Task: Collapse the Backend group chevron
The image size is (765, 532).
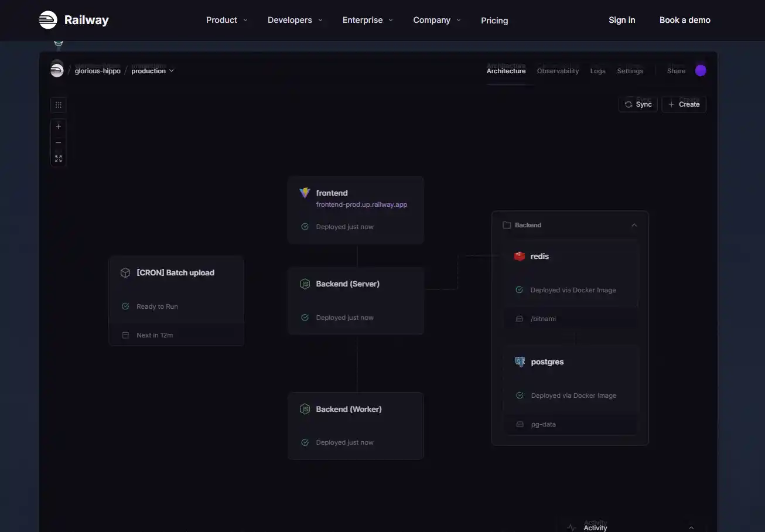Action: tap(634, 225)
